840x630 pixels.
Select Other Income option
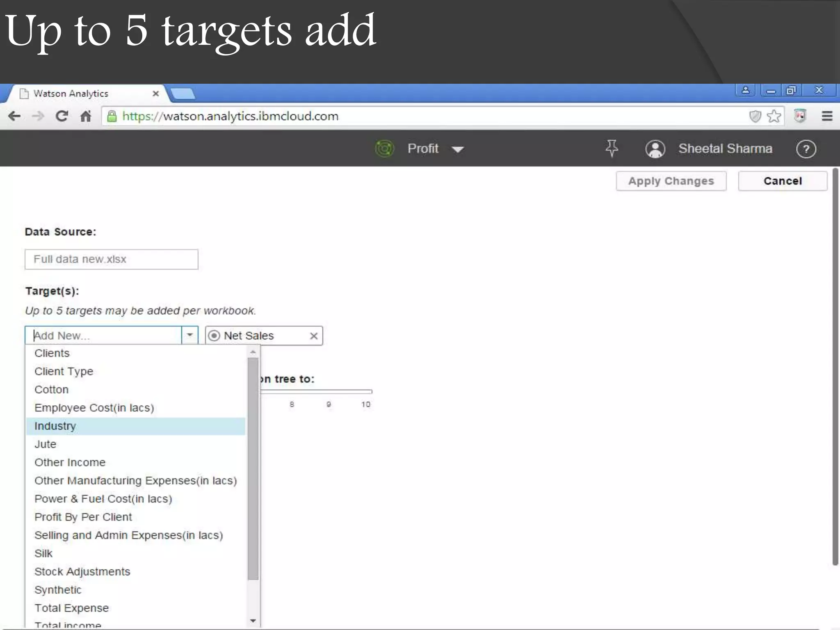[136, 462]
